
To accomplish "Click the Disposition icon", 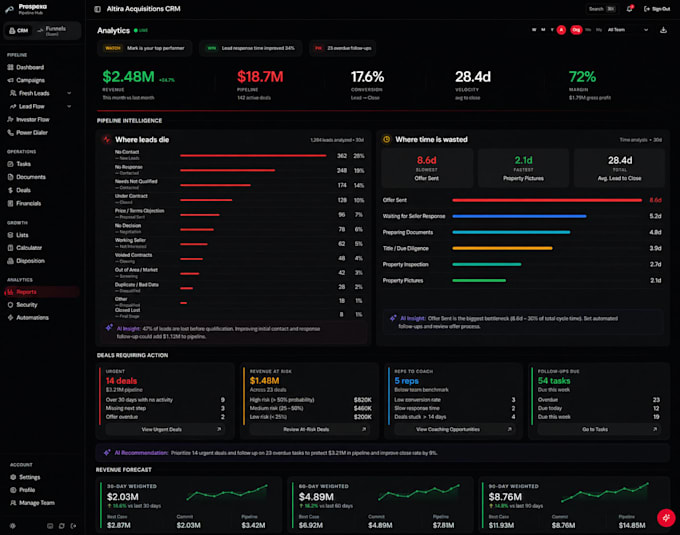I will pos(10,261).
